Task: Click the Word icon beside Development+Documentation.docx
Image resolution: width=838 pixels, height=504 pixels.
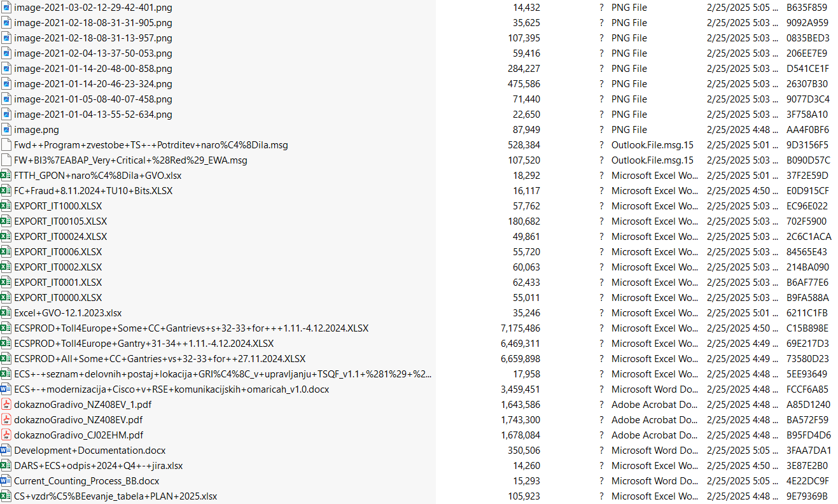Action: 6,451
